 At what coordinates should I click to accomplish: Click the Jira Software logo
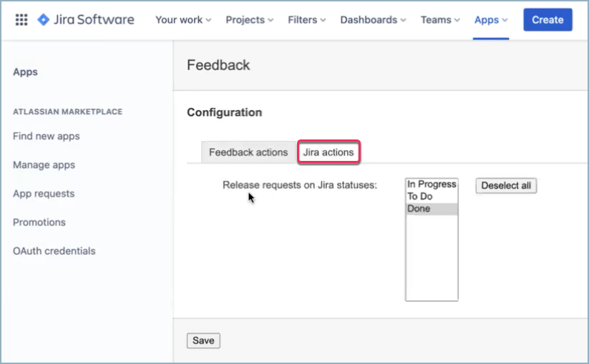click(x=86, y=19)
